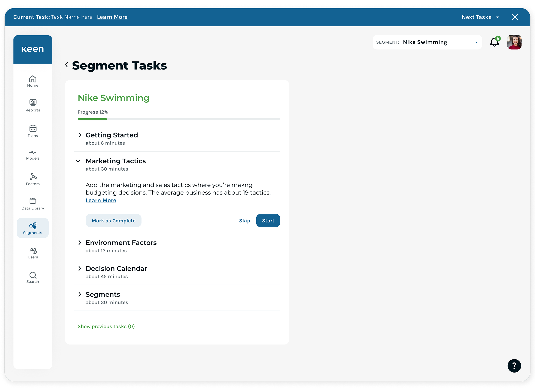Viewport: 535px width, 392px height.
Task: Click Mark as Complete button
Action: [x=113, y=220]
